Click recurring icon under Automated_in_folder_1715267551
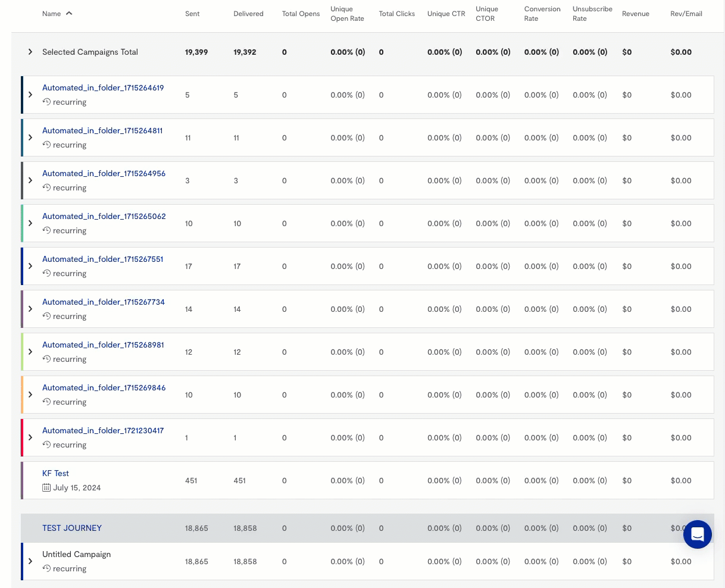The image size is (725, 588). (x=46, y=273)
